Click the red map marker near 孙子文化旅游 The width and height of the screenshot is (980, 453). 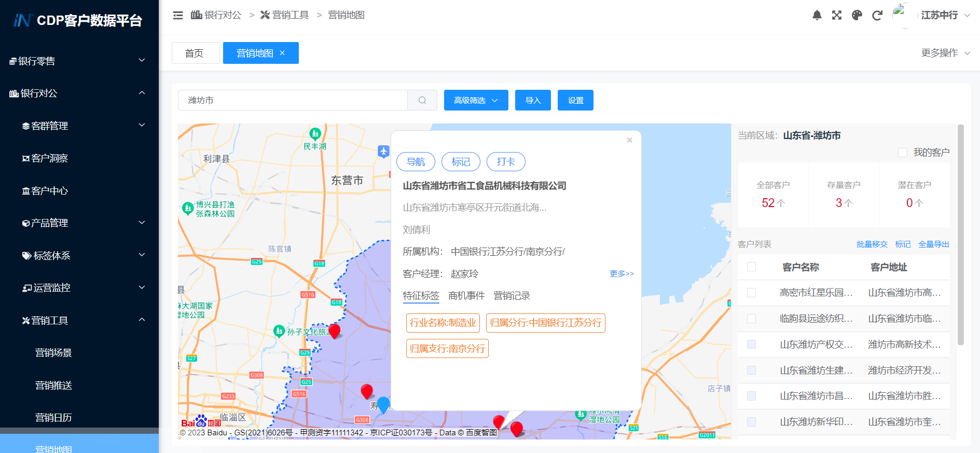click(x=335, y=331)
